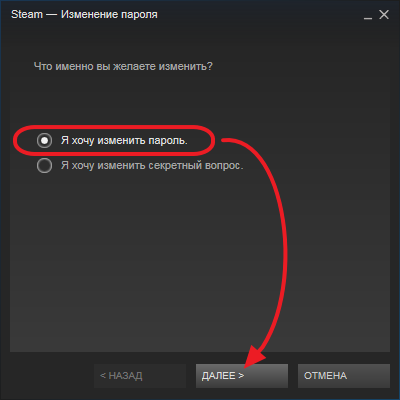Select the change password radio button

pos(44,140)
